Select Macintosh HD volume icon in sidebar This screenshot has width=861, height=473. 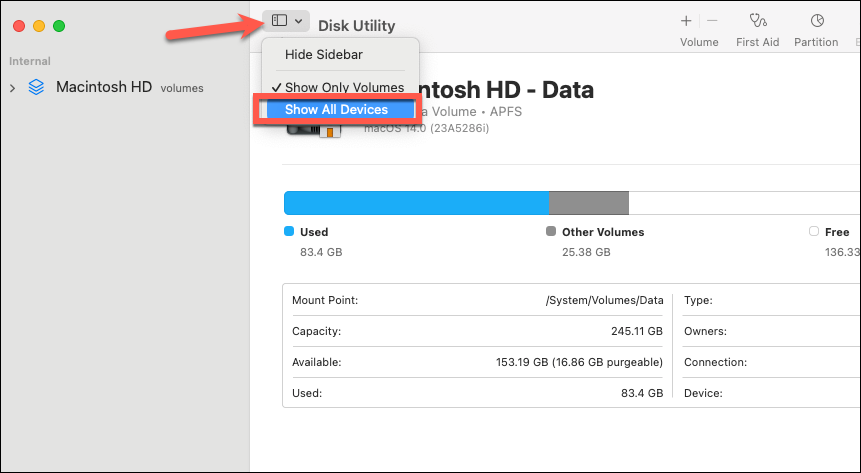pyautogui.click(x=36, y=87)
